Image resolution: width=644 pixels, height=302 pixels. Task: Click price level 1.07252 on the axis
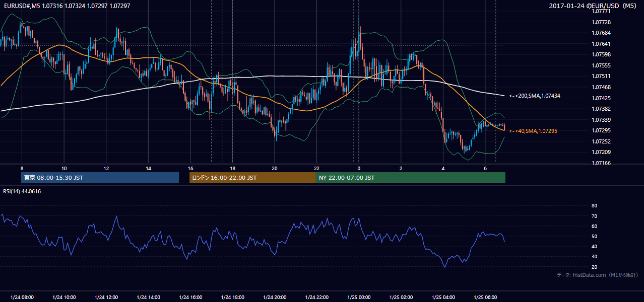(602, 141)
